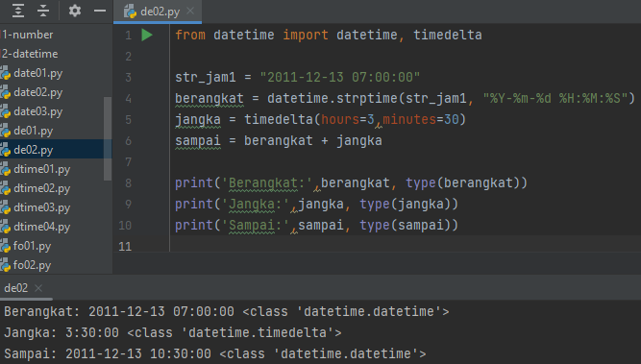Click the Collapse All icon in project toolbar
The width and height of the screenshot is (641, 364).
[x=43, y=11]
